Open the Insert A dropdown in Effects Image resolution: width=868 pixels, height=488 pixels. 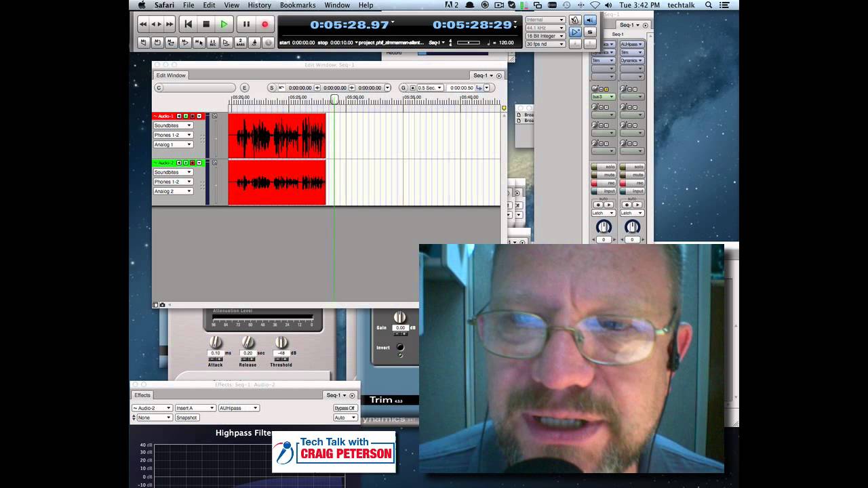195,408
